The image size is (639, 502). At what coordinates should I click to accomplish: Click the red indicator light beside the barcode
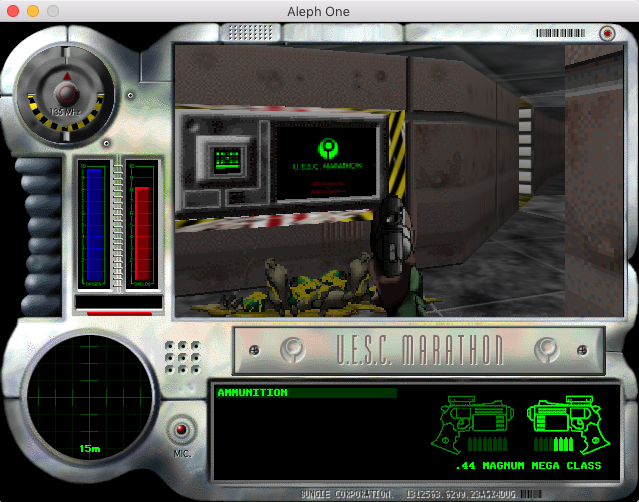click(x=607, y=33)
